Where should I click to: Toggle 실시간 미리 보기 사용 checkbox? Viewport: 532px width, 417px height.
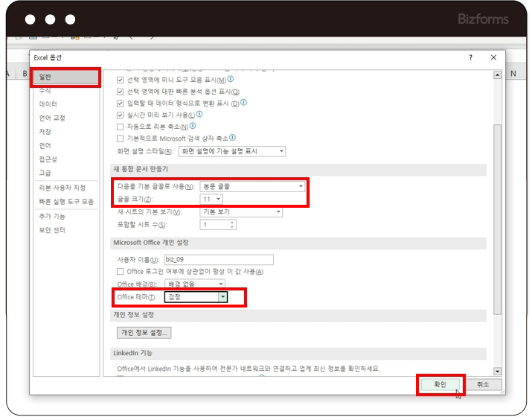coord(120,115)
